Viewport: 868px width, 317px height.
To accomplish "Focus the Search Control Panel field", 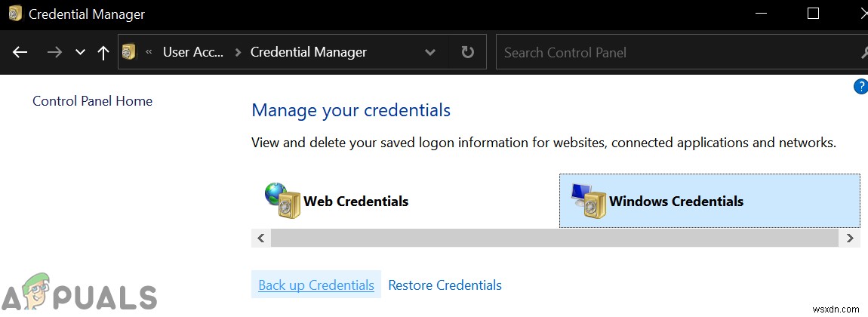I will 672,52.
